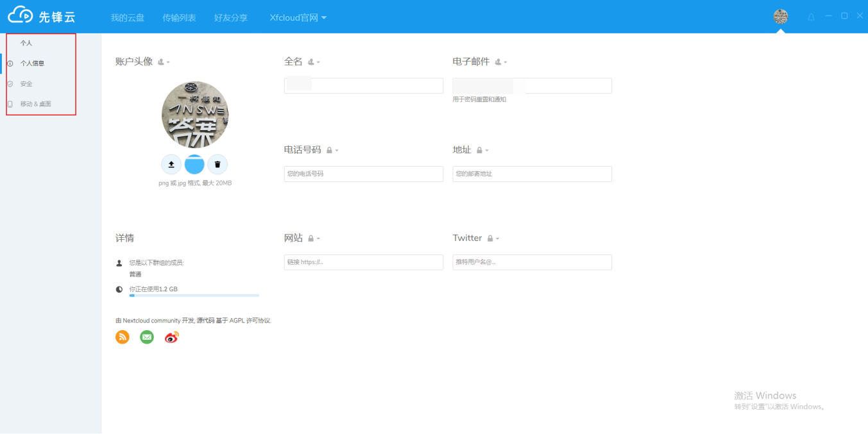The width and height of the screenshot is (868, 434).
Task: Click the round account avatar picture
Action: point(195,115)
